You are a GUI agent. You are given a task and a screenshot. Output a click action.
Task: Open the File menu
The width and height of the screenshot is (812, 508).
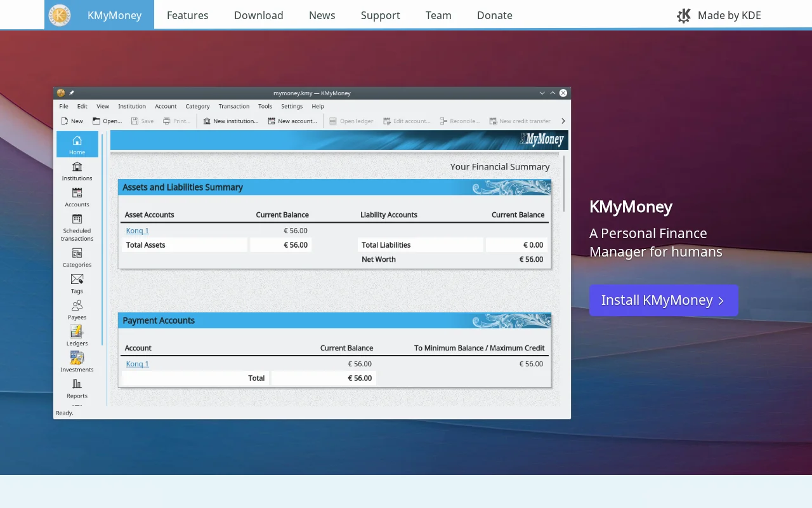[x=63, y=106]
